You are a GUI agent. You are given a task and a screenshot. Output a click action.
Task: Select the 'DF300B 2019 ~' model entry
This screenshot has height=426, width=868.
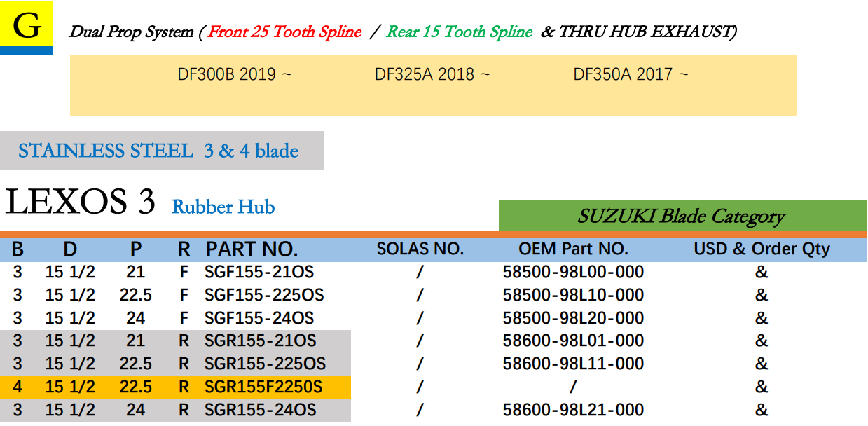click(x=235, y=74)
